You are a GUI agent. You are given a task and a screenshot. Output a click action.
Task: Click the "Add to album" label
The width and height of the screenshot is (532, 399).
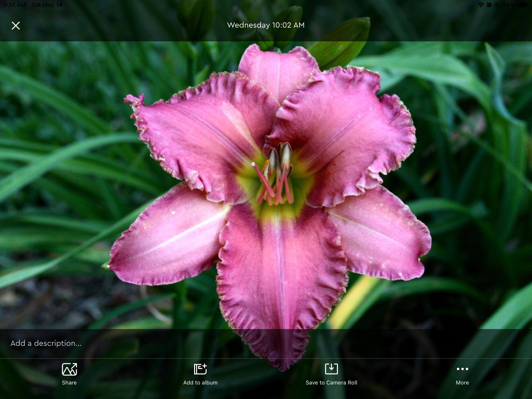point(200,382)
